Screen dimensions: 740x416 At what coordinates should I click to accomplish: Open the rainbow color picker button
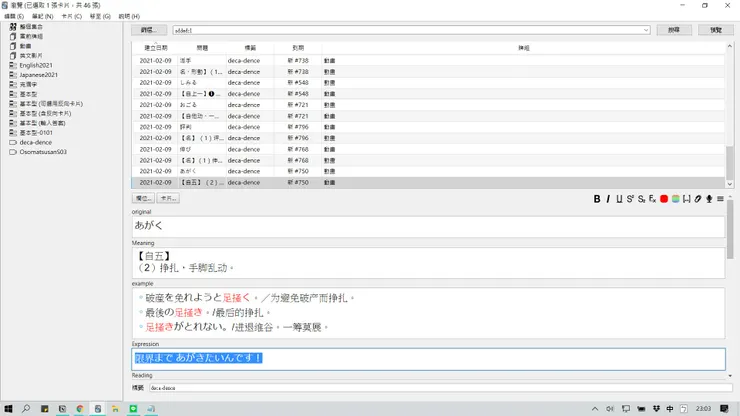click(x=675, y=199)
